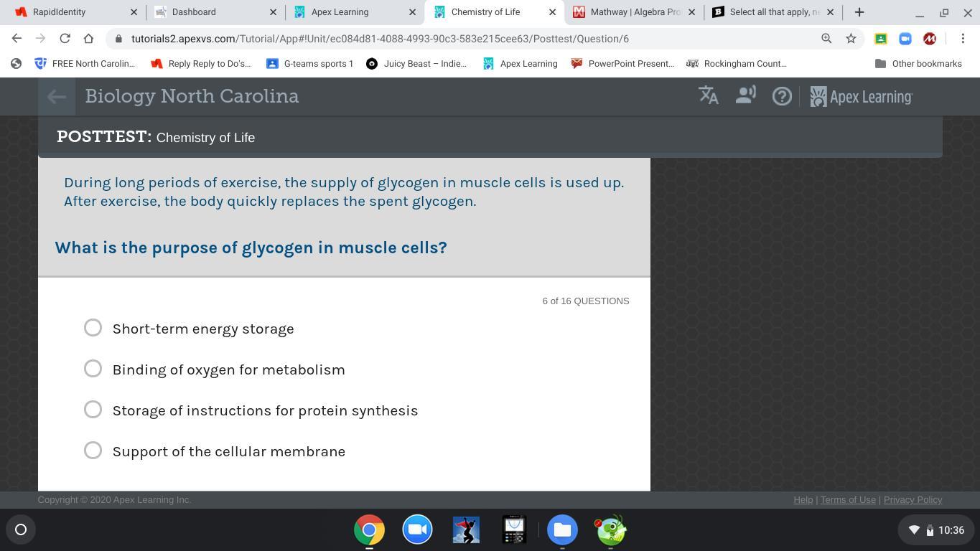
Task: Click the 'POSTTEST: Chemistry of Life' heading
Action: (x=156, y=137)
